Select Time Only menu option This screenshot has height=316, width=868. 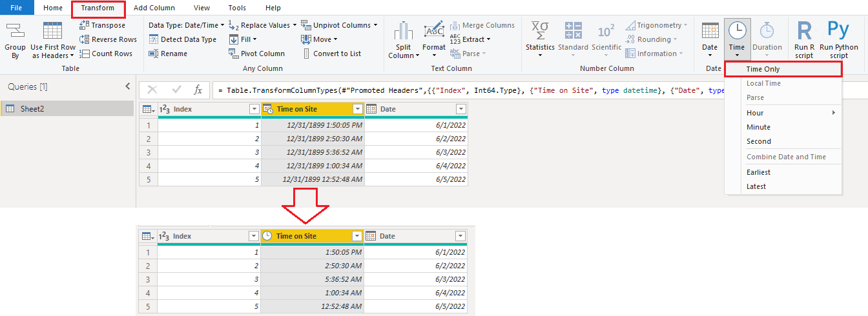pyautogui.click(x=783, y=69)
